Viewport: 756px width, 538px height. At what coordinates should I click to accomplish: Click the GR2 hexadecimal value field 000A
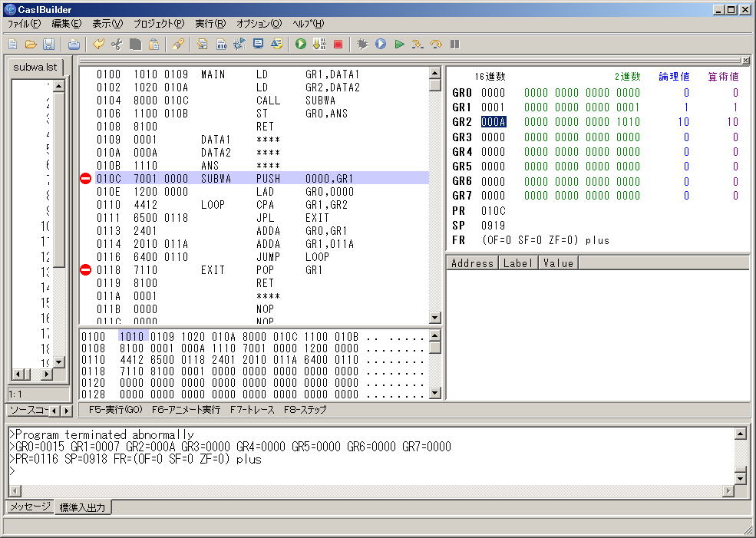pyautogui.click(x=494, y=122)
